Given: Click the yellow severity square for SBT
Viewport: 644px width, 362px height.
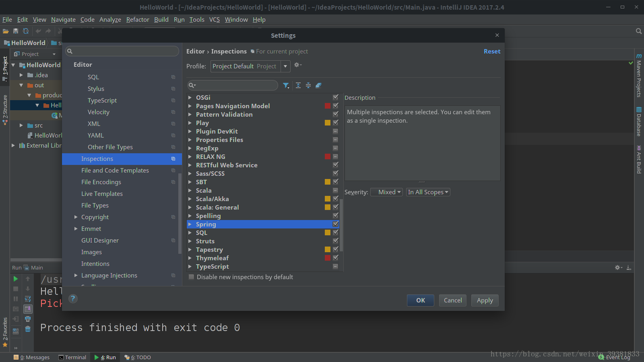Looking at the screenshot, I should coord(328,182).
